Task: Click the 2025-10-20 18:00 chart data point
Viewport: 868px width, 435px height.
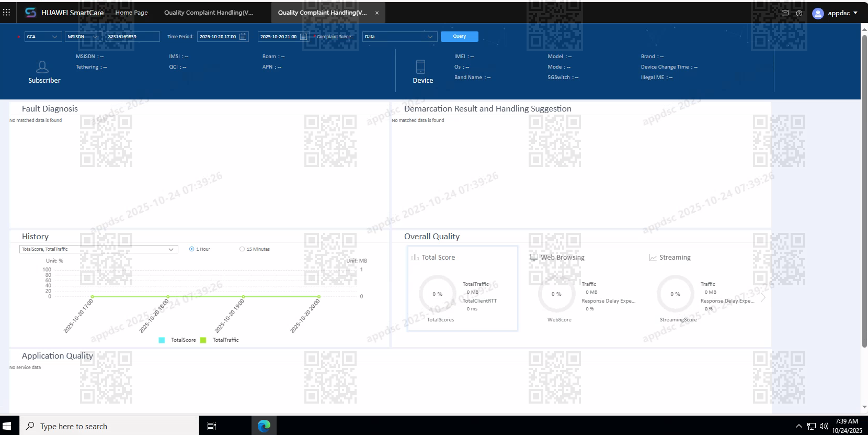Action: [x=168, y=297]
